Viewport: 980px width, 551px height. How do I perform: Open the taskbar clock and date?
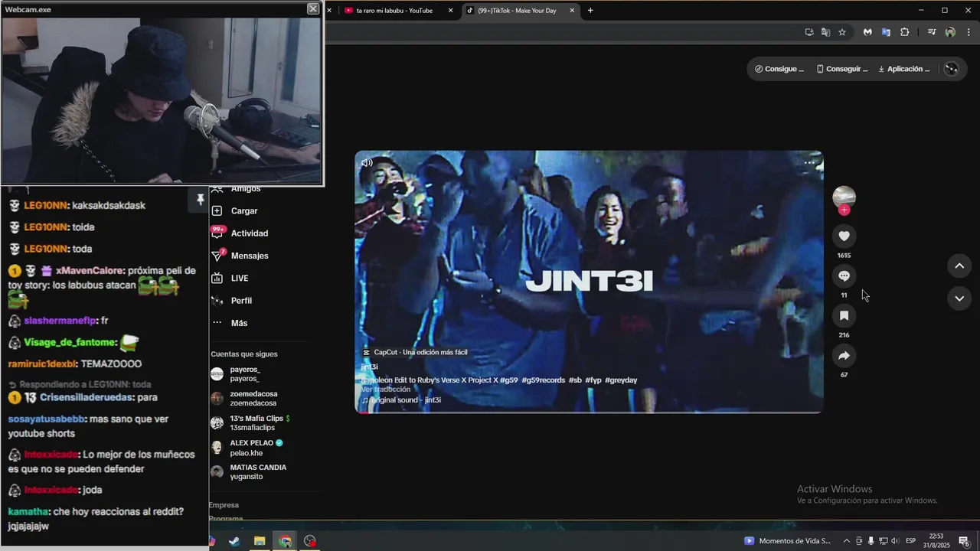(936, 540)
